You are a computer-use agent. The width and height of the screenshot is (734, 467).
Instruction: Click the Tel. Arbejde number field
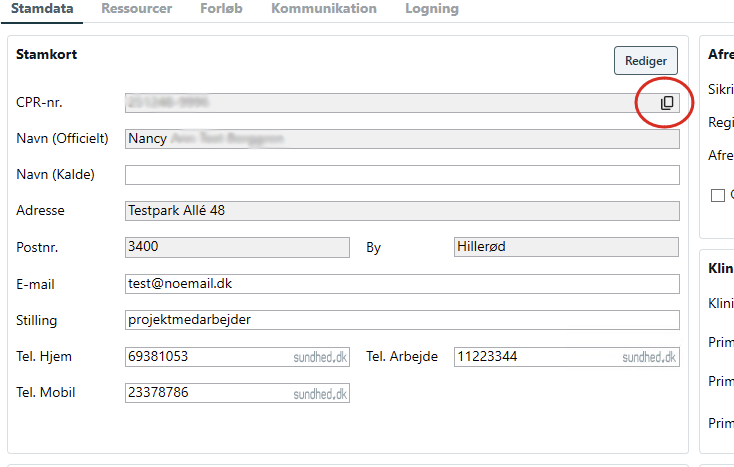[535, 357]
